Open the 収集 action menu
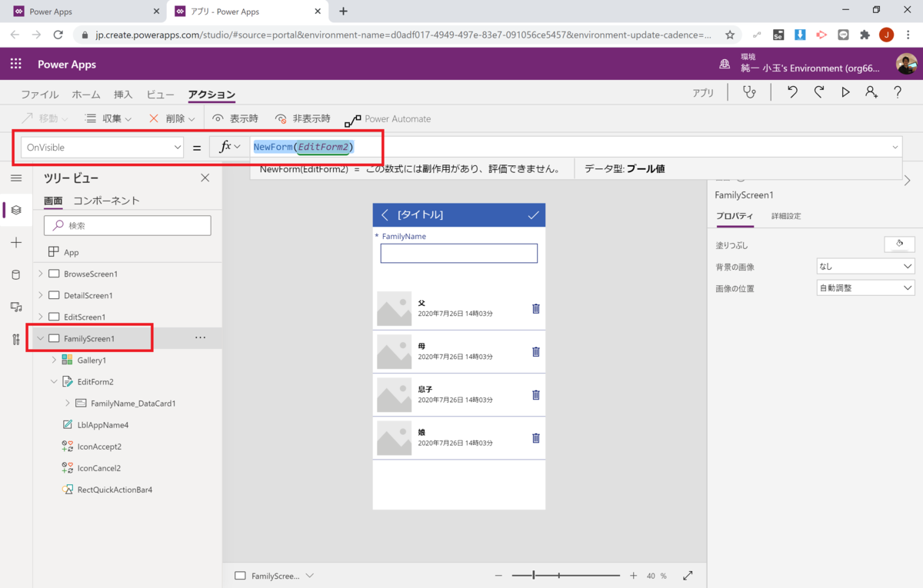 [x=108, y=119]
